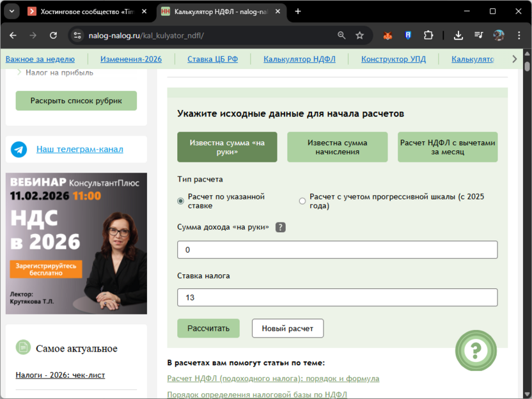
Task: Click the Рассчитать button
Action: point(208,329)
